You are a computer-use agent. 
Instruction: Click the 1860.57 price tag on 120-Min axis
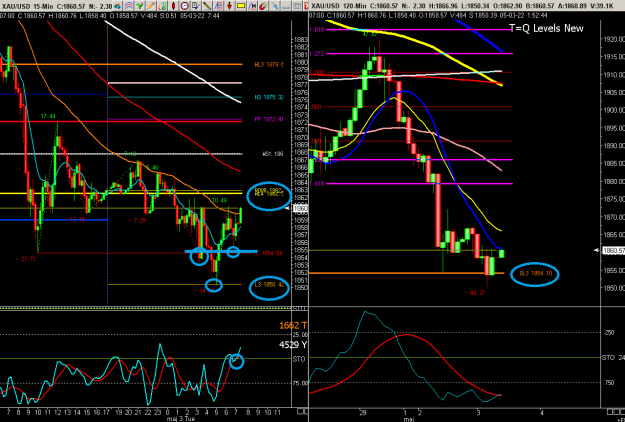tap(613, 250)
